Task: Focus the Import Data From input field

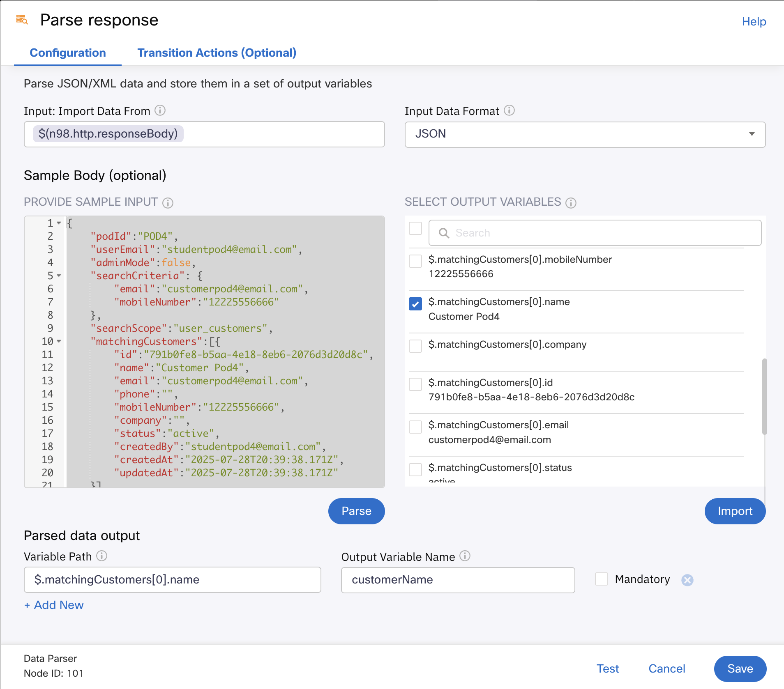Action: pyautogui.click(x=204, y=134)
